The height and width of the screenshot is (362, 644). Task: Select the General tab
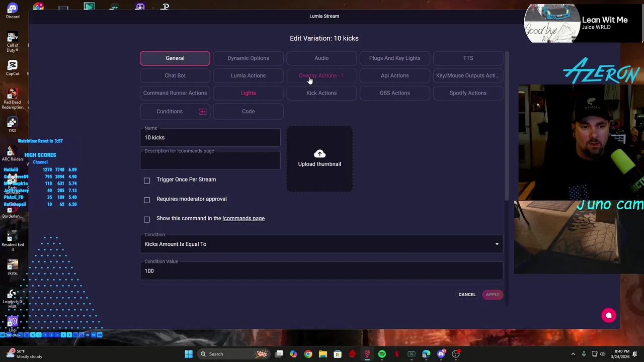coord(175,58)
